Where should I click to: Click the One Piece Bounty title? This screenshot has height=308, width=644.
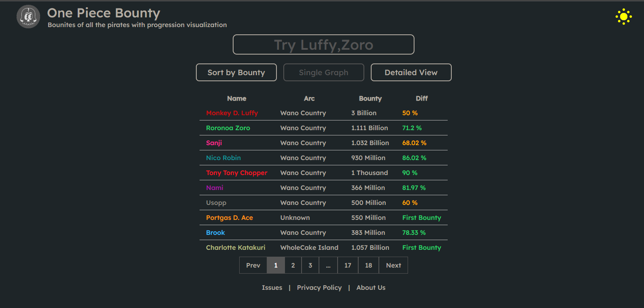click(104, 13)
